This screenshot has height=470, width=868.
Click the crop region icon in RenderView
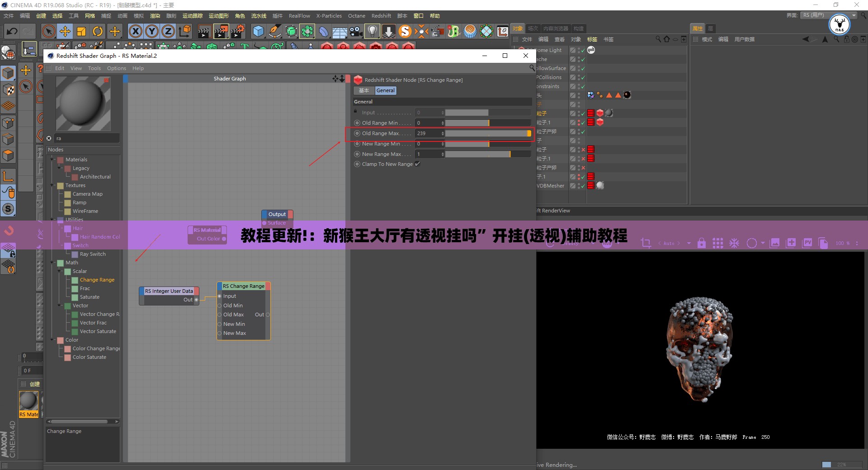coord(646,243)
